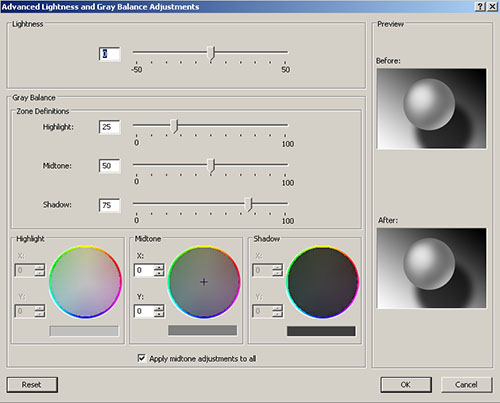Screen dimensions: 500x403
Task: Confirm changes with the OK button
Action: [x=406, y=385]
